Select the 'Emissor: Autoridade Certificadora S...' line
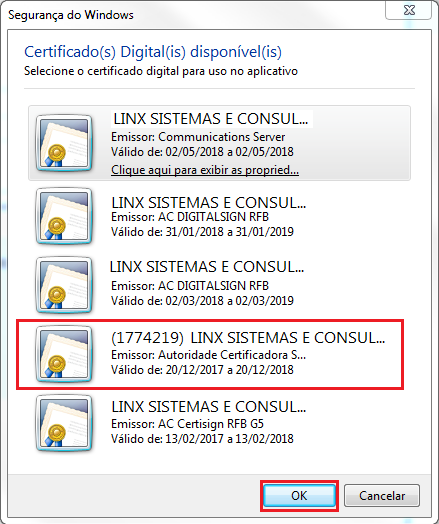Viewport: 439px width, 524px height. click(208, 355)
